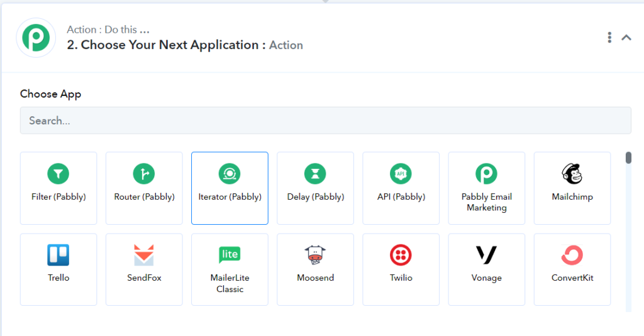Screen dimensions: 644x336
Task: Open the three-dot options menu
Action: pyautogui.click(x=609, y=37)
